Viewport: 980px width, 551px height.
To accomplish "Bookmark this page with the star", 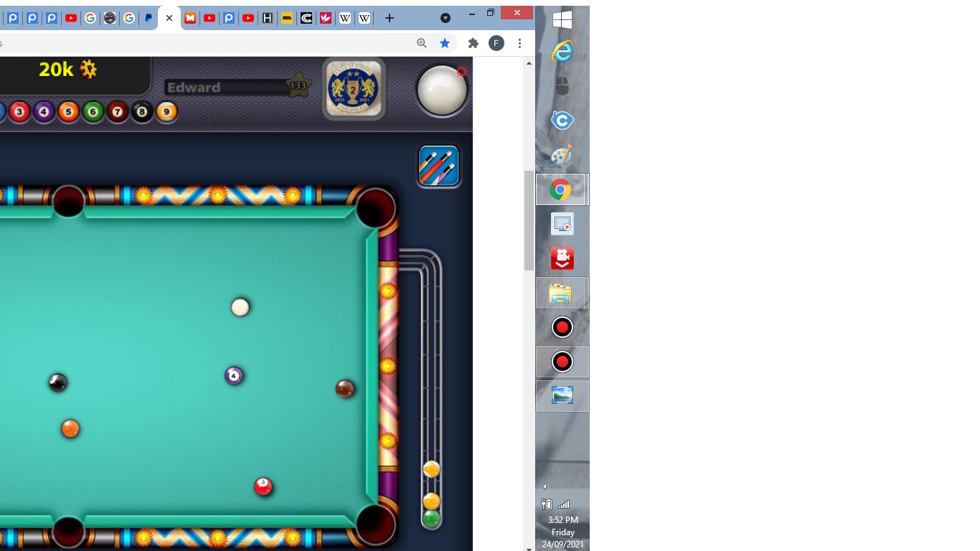I will pyautogui.click(x=445, y=43).
